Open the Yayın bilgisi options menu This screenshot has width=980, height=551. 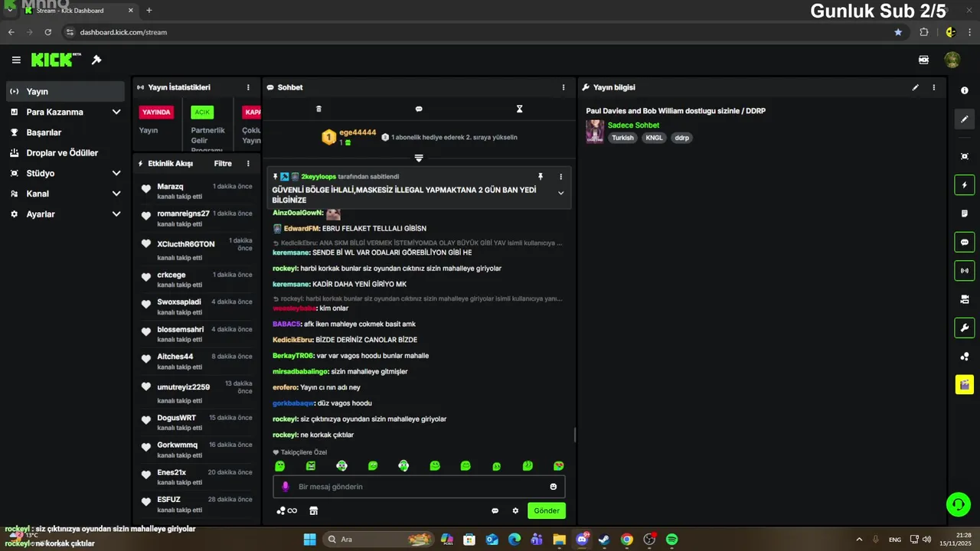(934, 87)
